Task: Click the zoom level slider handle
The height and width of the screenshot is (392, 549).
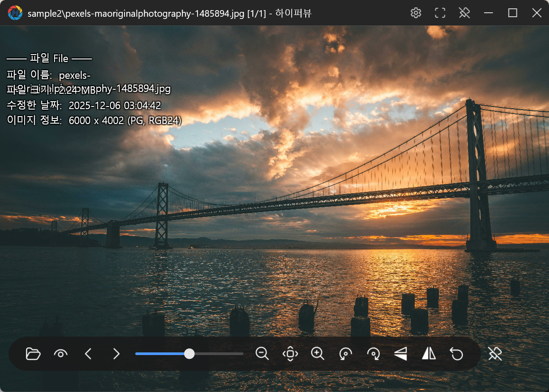Action: tap(189, 354)
